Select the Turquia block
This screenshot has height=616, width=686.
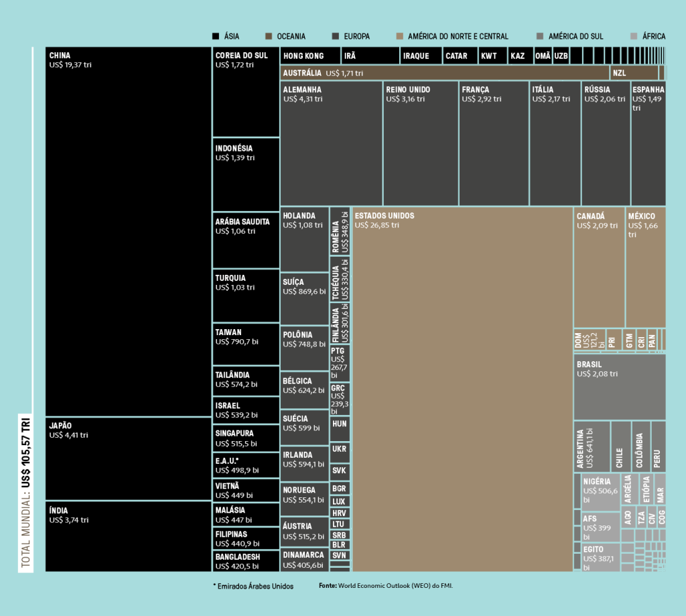point(246,296)
